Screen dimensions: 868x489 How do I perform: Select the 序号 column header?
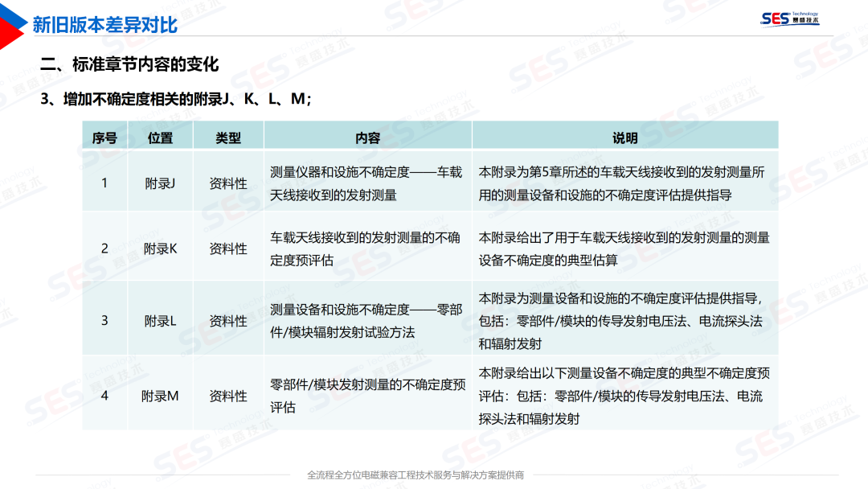click(104, 138)
